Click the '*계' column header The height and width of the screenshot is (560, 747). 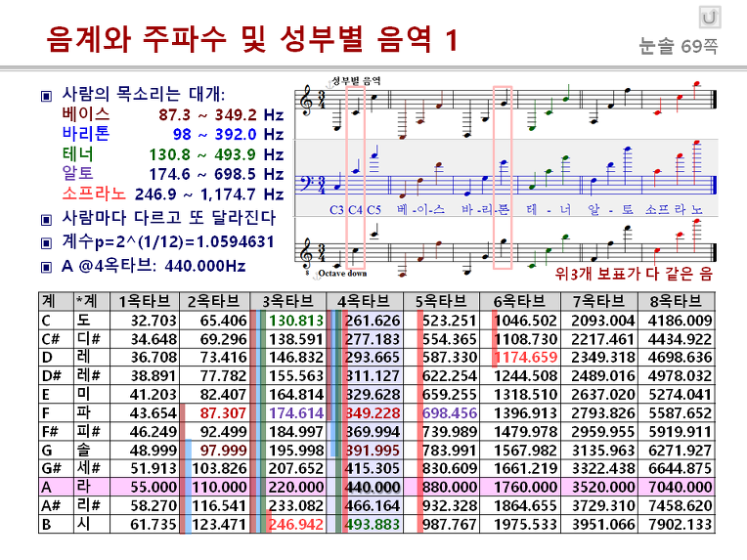coord(92,301)
